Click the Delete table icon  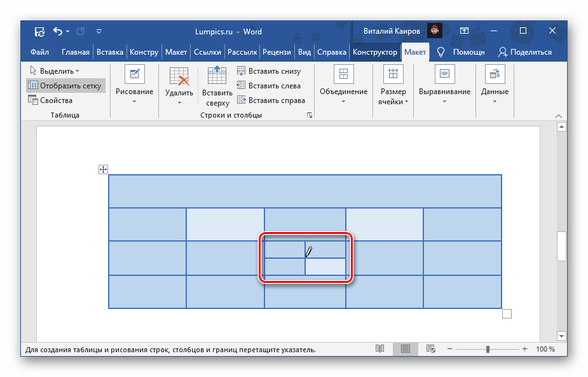(x=179, y=78)
